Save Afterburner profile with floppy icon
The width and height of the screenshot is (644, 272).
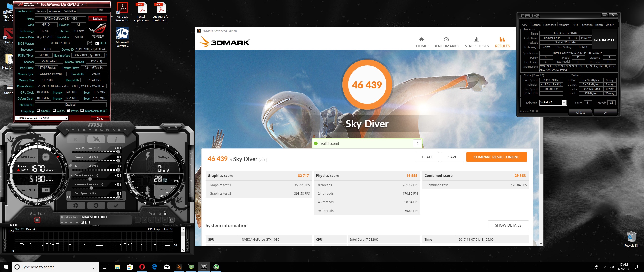click(172, 220)
